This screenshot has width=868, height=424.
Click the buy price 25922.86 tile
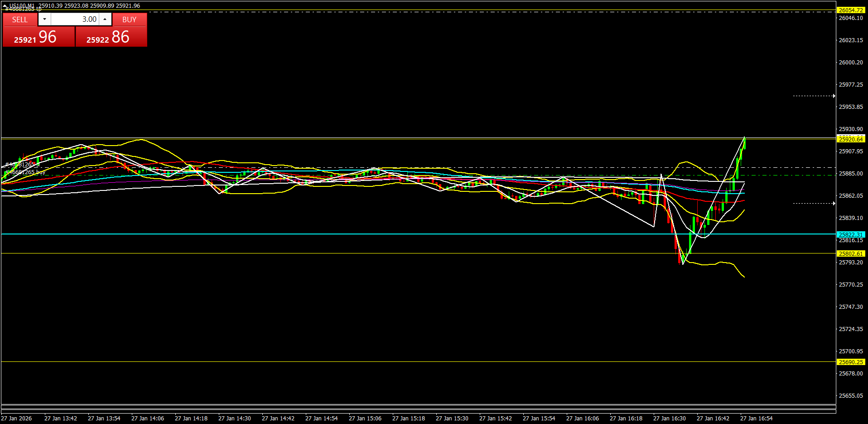tap(111, 37)
